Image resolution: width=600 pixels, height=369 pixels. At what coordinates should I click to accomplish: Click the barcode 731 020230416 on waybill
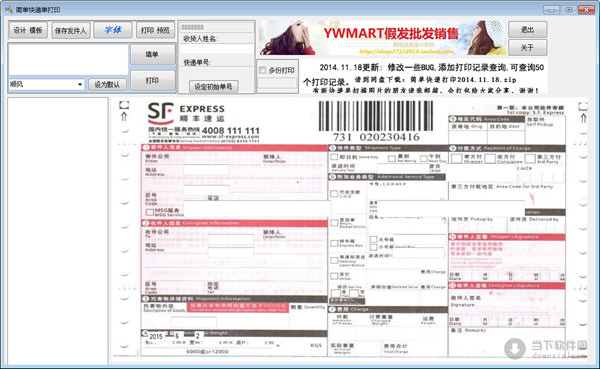[376, 121]
